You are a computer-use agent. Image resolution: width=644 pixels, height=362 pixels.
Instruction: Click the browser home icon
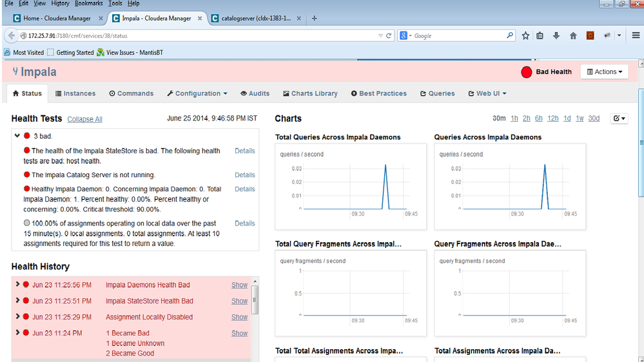(x=573, y=36)
